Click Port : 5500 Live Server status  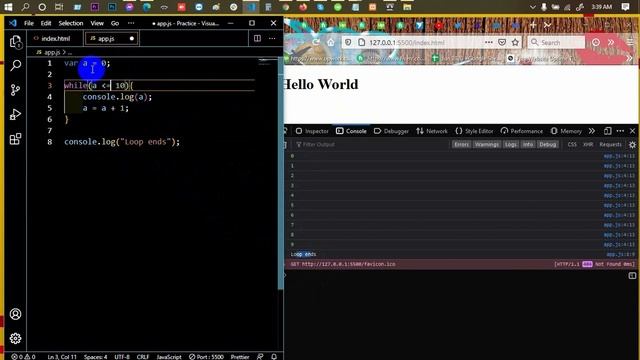pos(207,357)
